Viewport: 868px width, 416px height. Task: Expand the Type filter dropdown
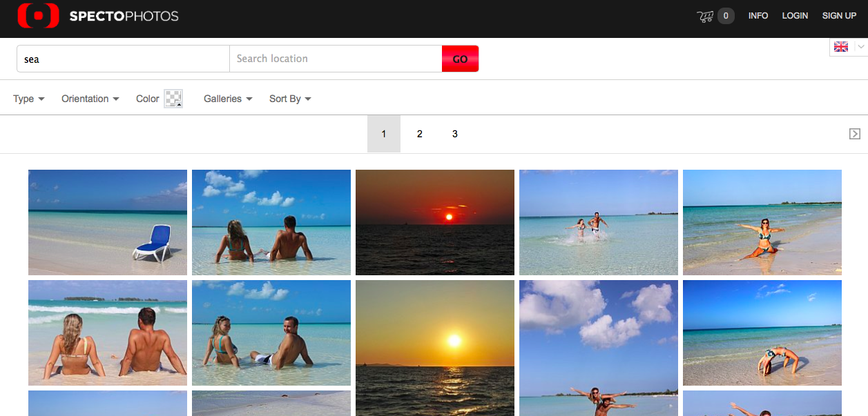click(28, 99)
